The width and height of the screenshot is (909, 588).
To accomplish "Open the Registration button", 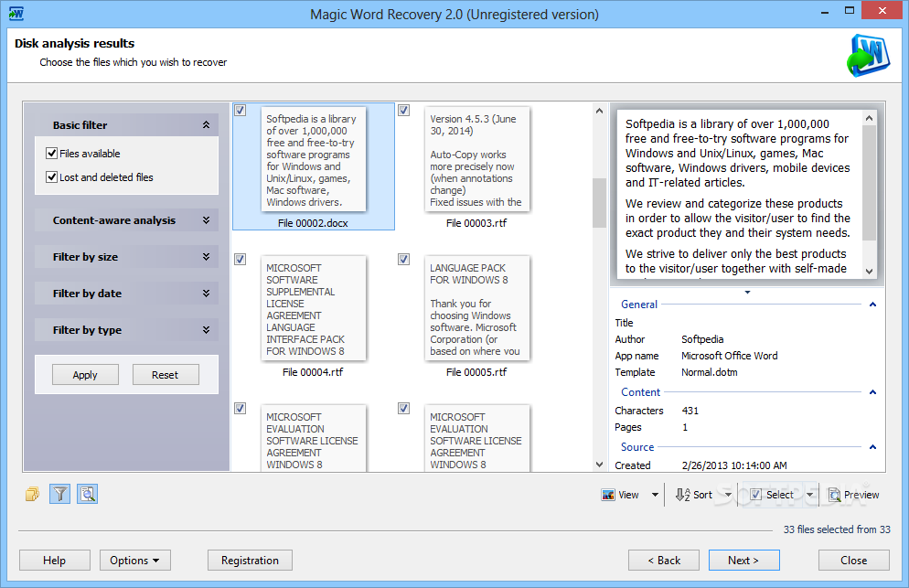I will point(250,561).
